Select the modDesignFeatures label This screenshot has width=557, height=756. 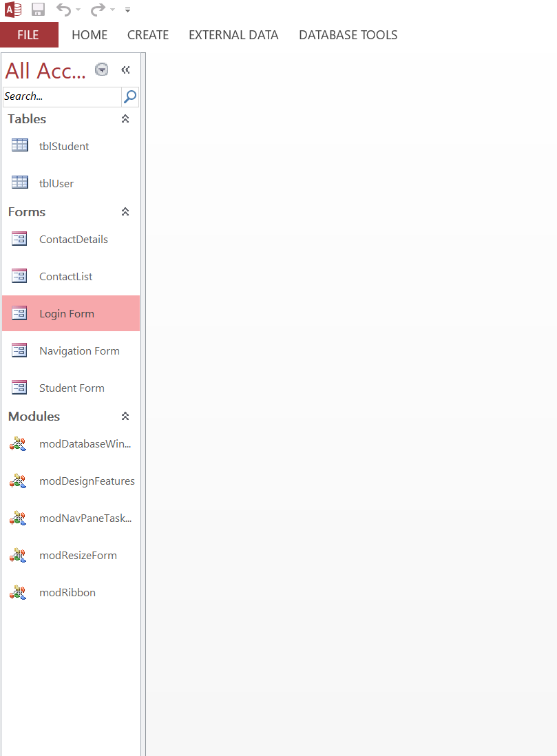click(87, 481)
